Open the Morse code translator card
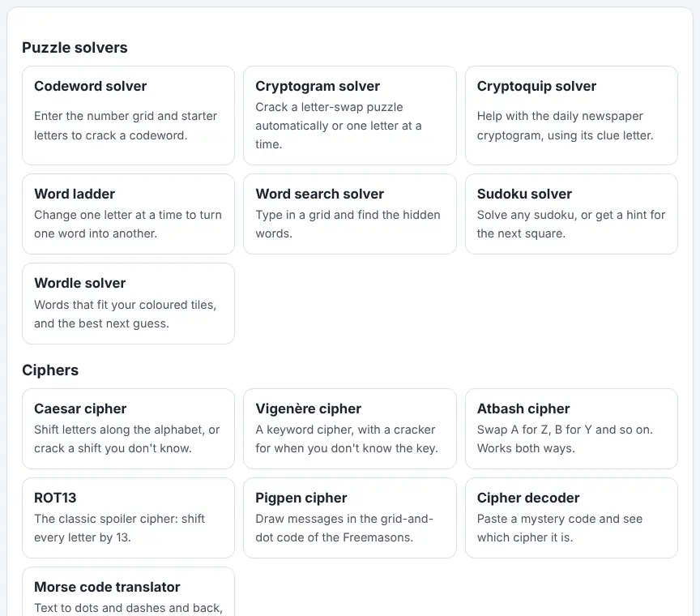This screenshot has height=616, width=700. pos(128,592)
